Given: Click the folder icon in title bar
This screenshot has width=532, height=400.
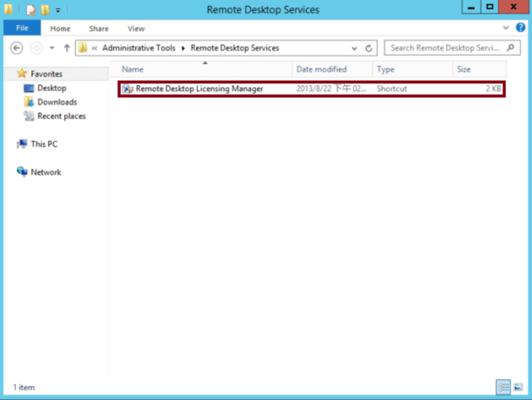Looking at the screenshot, I should coord(8,9).
